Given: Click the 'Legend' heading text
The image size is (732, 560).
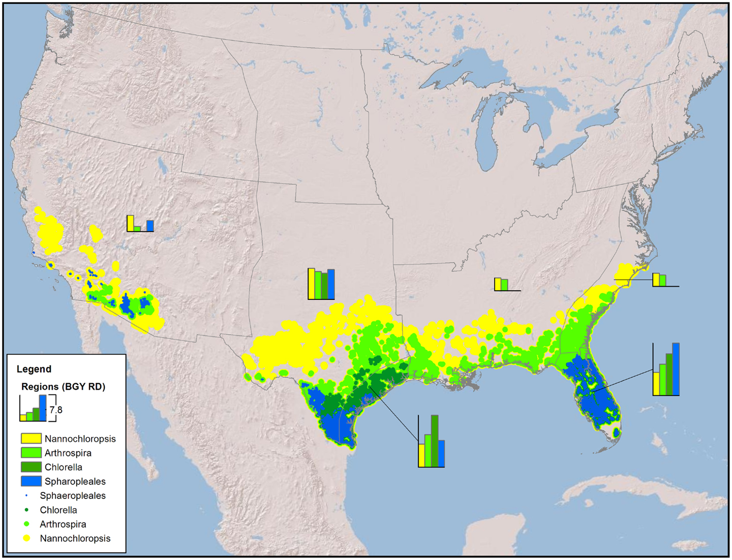Looking at the screenshot, I should 34,369.
